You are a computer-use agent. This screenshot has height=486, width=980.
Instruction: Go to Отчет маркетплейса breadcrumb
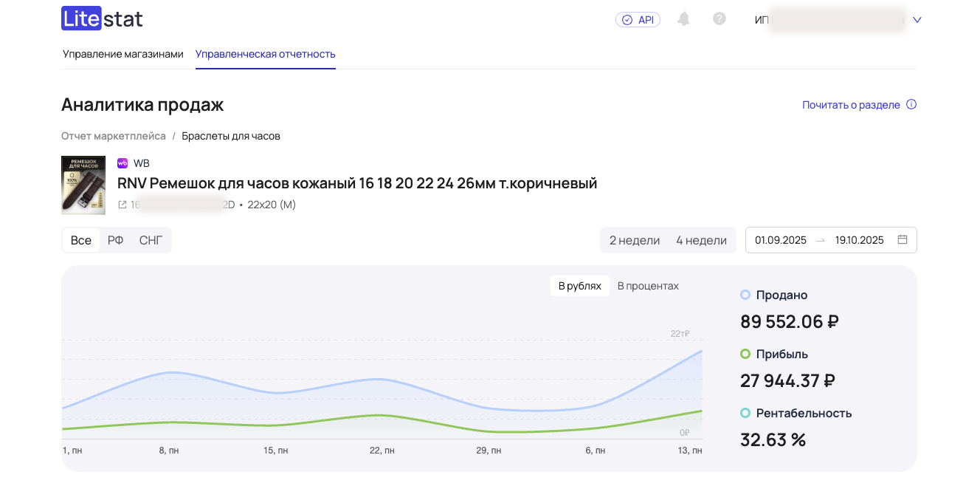click(114, 136)
